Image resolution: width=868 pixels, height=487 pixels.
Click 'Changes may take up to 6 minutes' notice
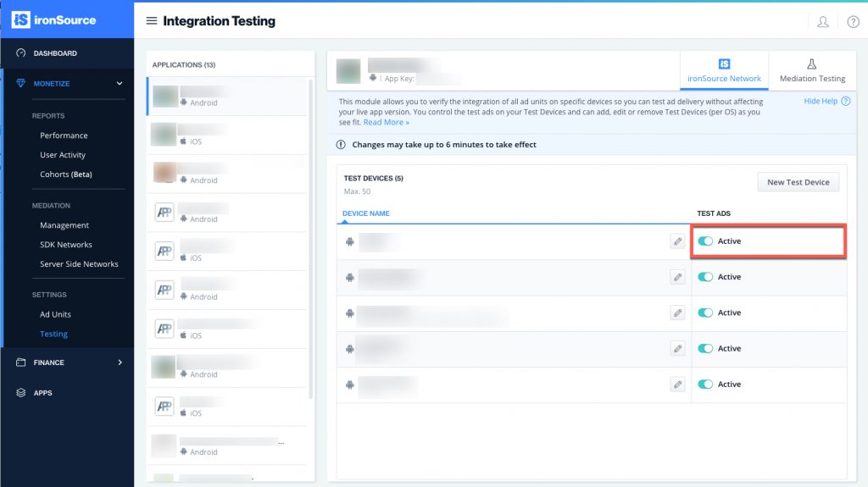pos(444,145)
